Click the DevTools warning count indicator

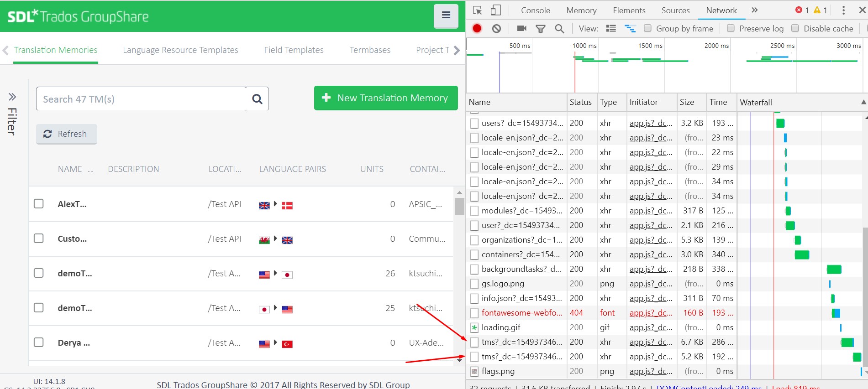click(x=821, y=10)
